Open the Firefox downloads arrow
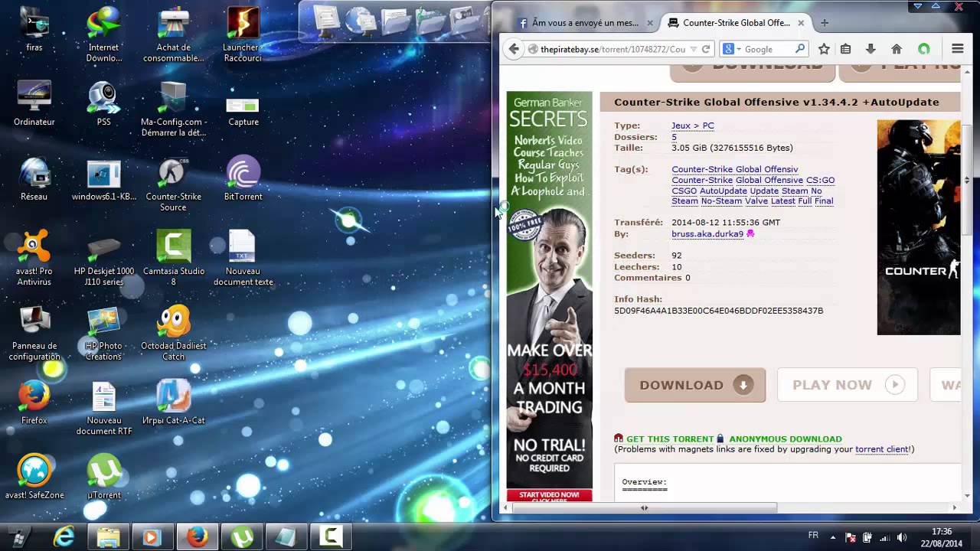 [x=871, y=49]
